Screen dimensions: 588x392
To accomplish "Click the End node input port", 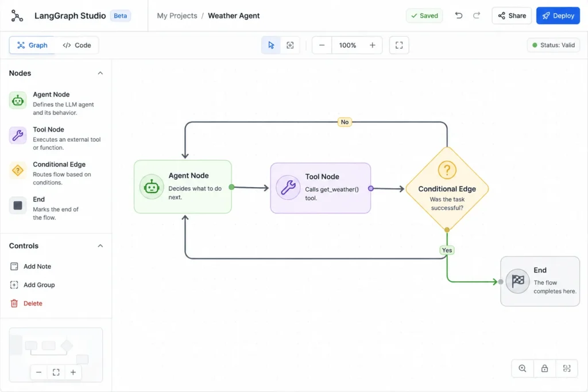I will 501,281.
